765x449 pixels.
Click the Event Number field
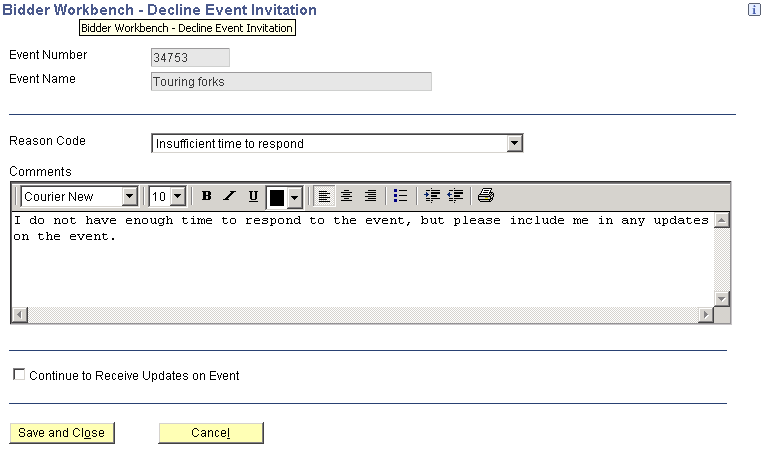(190, 58)
